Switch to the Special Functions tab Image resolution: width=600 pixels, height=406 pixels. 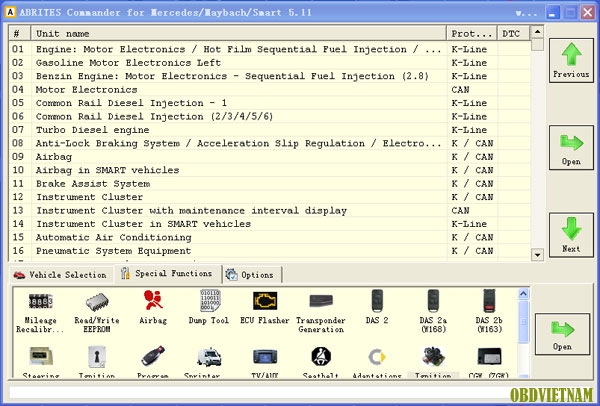click(167, 274)
